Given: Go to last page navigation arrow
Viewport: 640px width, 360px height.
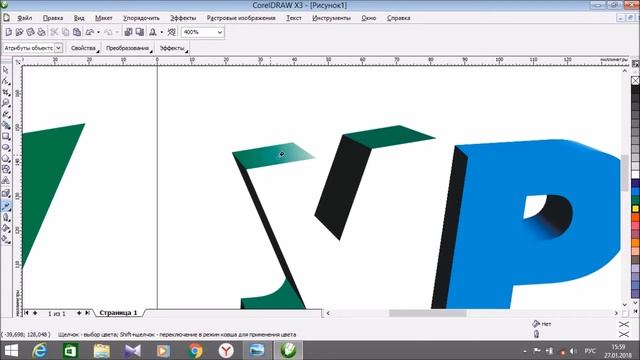Looking at the screenshot, I should point(87,313).
